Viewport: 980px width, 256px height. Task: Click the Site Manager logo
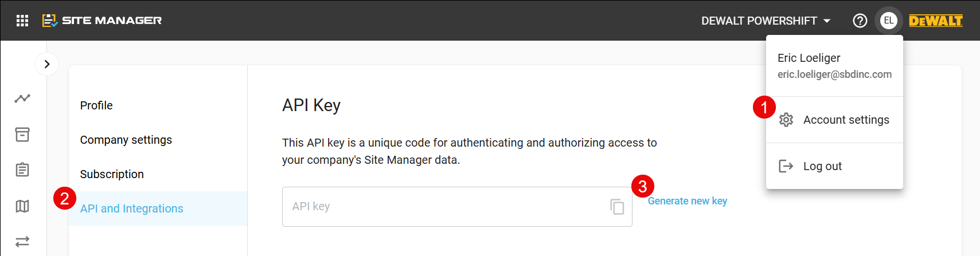point(102,21)
